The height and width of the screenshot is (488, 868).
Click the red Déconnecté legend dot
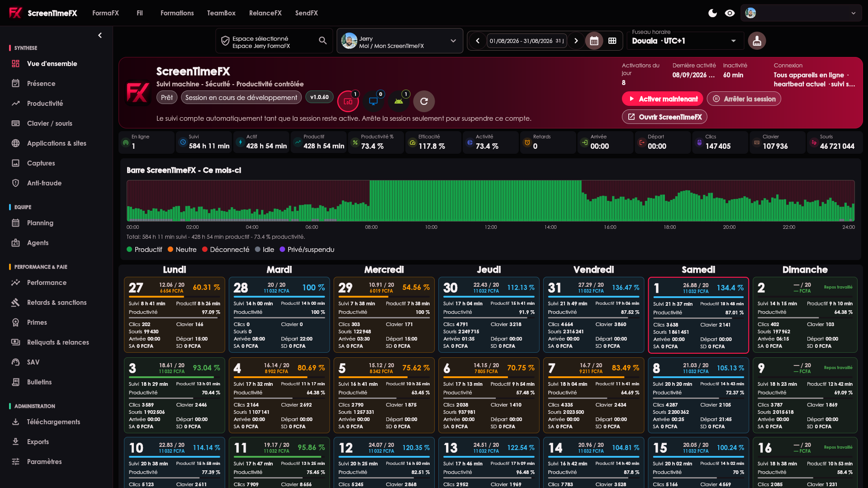(205, 250)
